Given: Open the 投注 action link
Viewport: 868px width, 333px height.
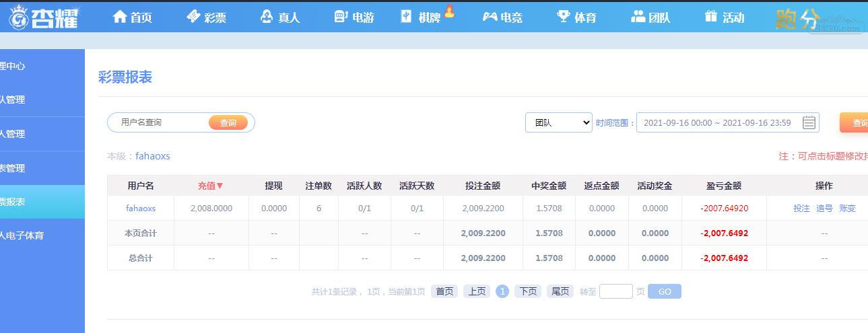Looking at the screenshot, I should [x=801, y=209].
